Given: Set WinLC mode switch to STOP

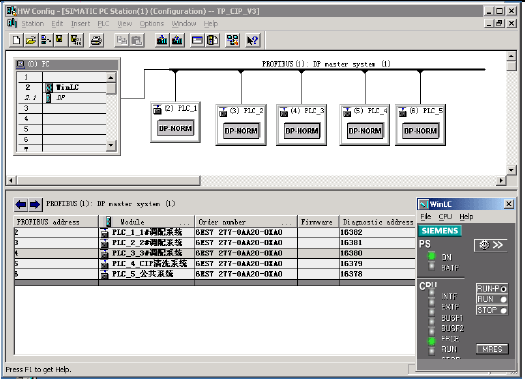Looking at the screenshot, I should click(492, 310).
